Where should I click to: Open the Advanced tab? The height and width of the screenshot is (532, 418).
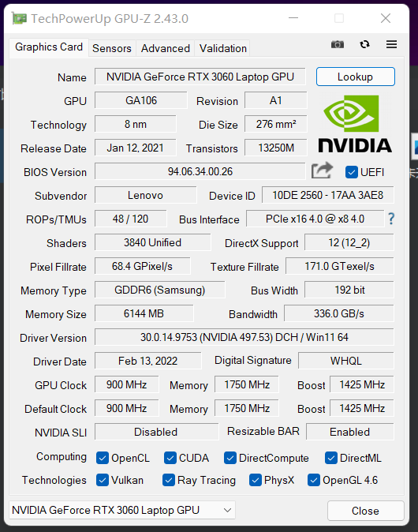[x=166, y=48]
